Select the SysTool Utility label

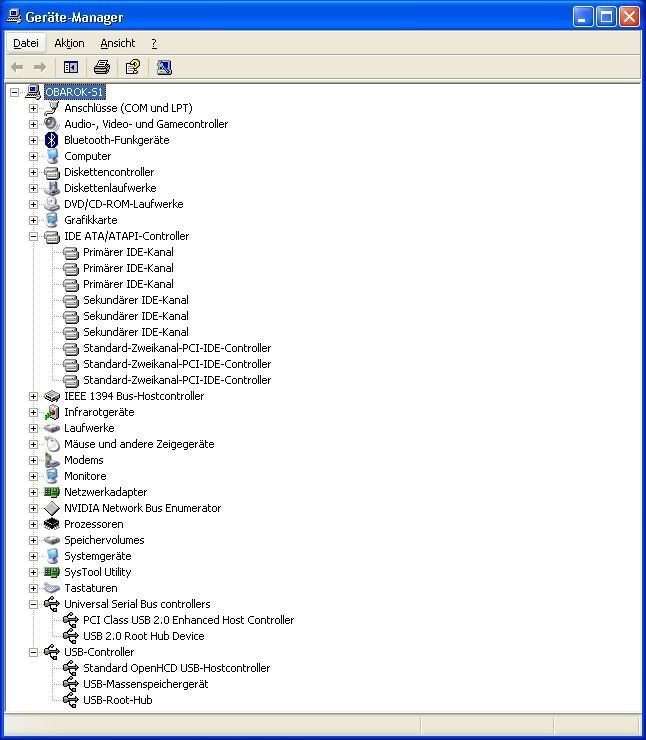(98, 572)
